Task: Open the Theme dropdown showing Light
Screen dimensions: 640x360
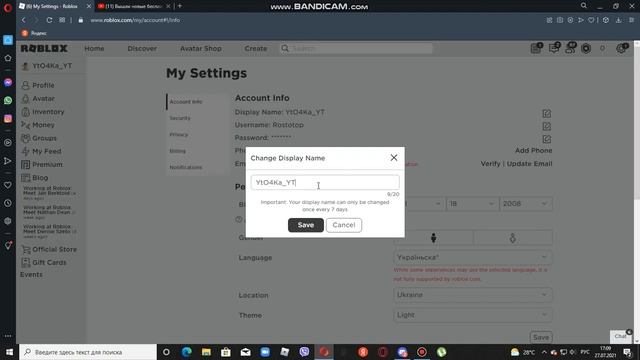Action: [473, 315]
